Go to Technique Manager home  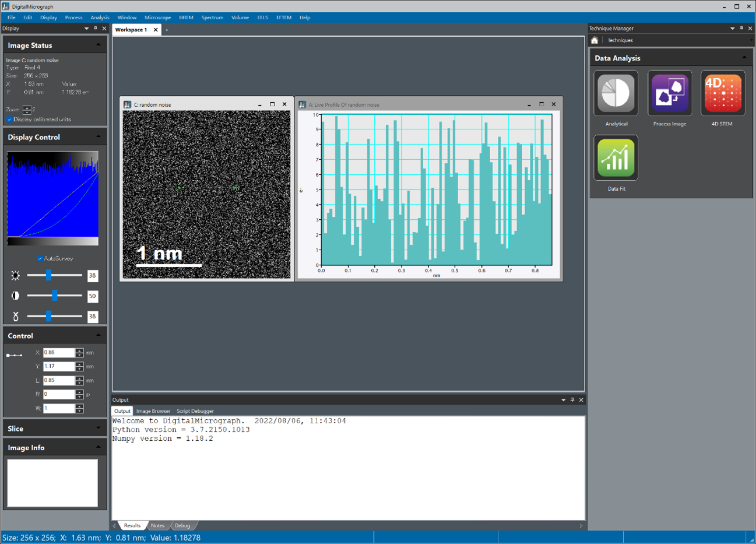click(595, 40)
